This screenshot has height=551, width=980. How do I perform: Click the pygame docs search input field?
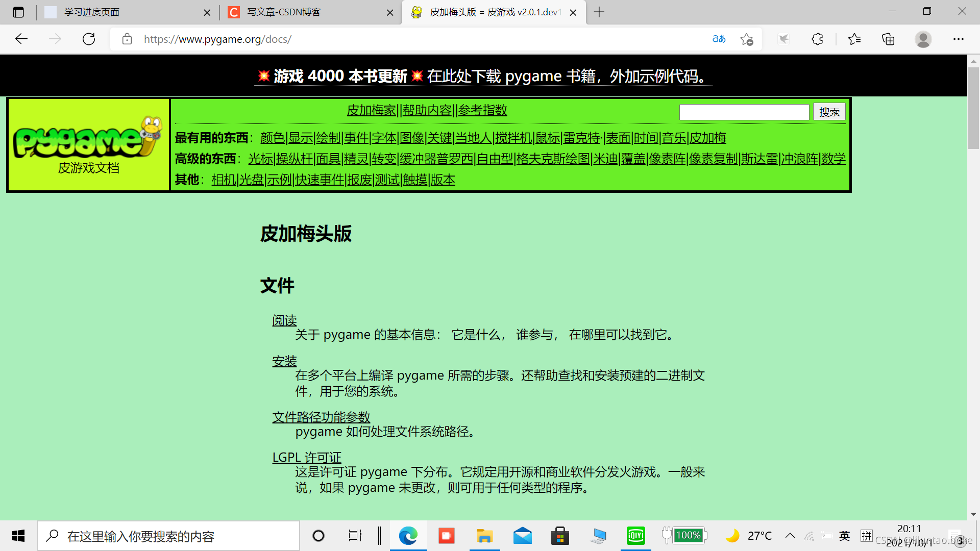click(744, 112)
